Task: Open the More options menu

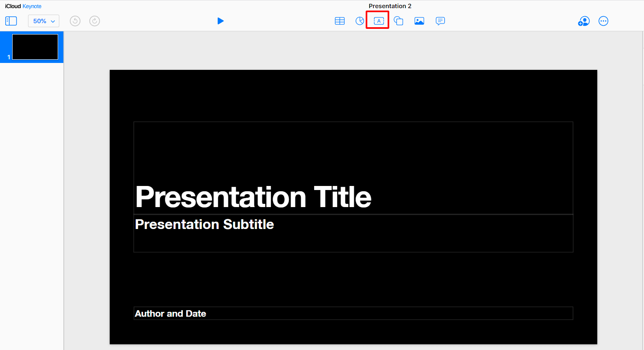Action: coord(603,21)
